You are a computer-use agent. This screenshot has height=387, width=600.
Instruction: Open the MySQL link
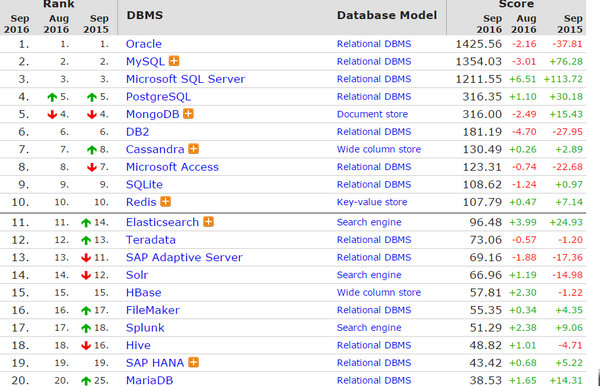145,62
